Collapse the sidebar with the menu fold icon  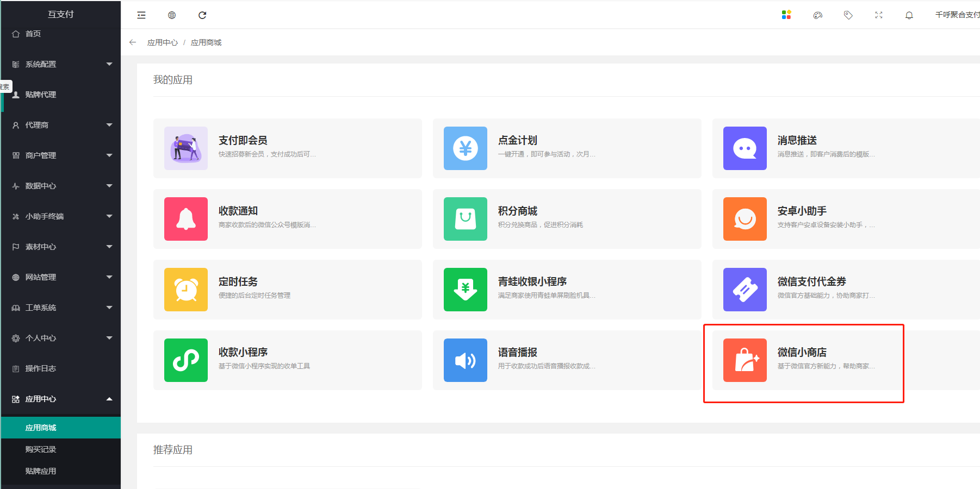pyautogui.click(x=141, y=15)
